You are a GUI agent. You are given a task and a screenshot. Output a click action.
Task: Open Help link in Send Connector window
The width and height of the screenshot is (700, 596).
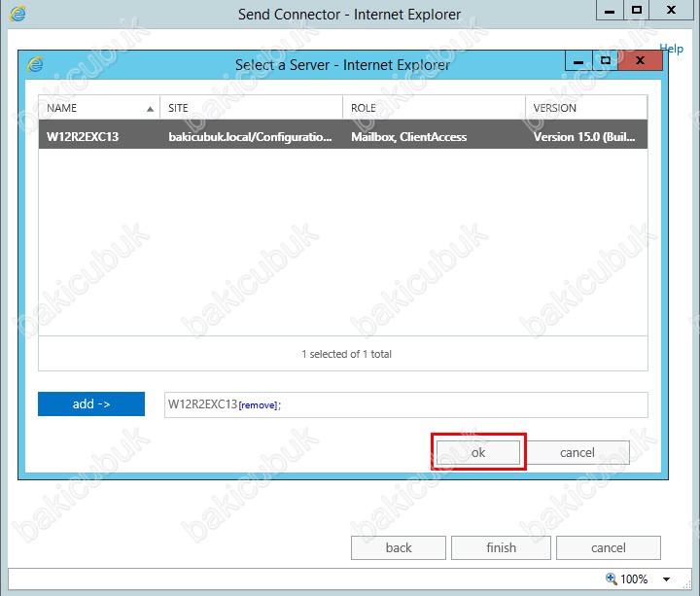pos(672,49)
